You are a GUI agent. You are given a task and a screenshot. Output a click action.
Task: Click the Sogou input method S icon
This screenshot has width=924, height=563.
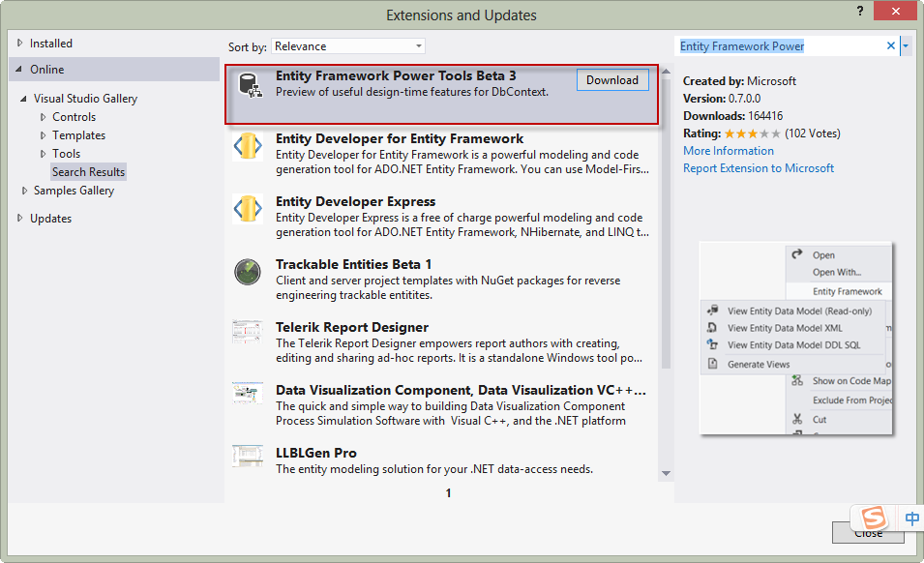click(x=874, y=519)
